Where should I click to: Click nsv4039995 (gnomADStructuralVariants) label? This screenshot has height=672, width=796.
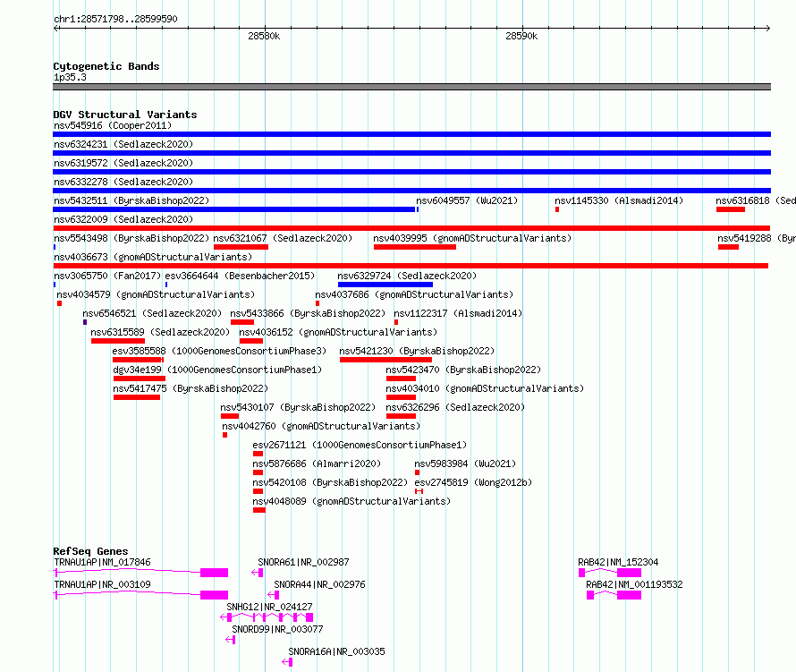[472, 238]
